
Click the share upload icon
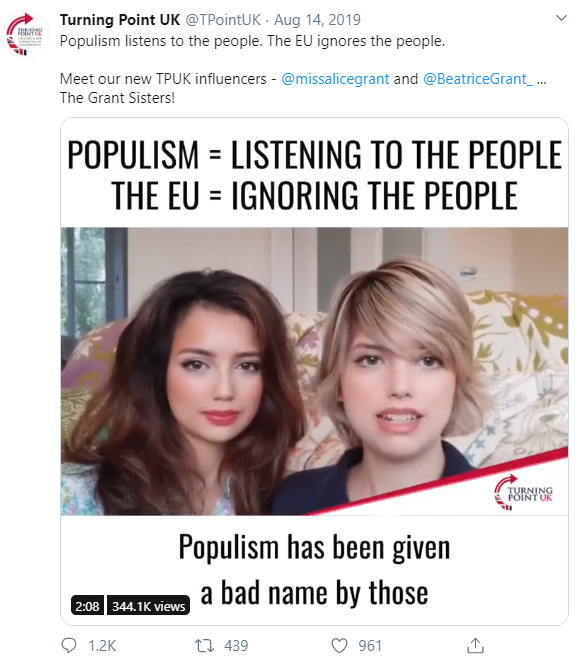click(475, 645)
